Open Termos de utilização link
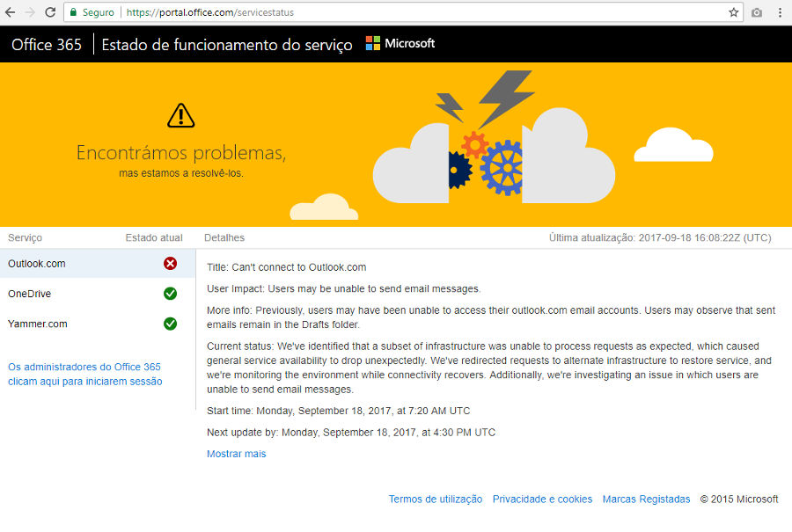 (435, 499)
